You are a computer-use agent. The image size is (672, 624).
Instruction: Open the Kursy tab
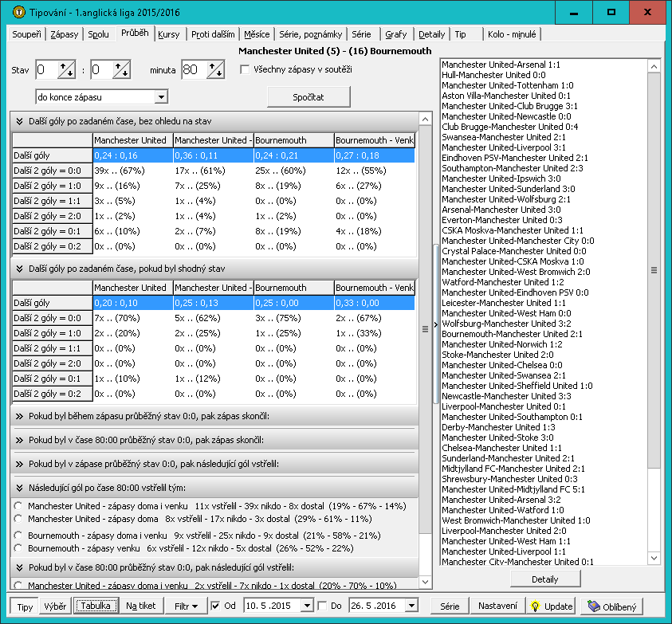(x=169, y=34)
